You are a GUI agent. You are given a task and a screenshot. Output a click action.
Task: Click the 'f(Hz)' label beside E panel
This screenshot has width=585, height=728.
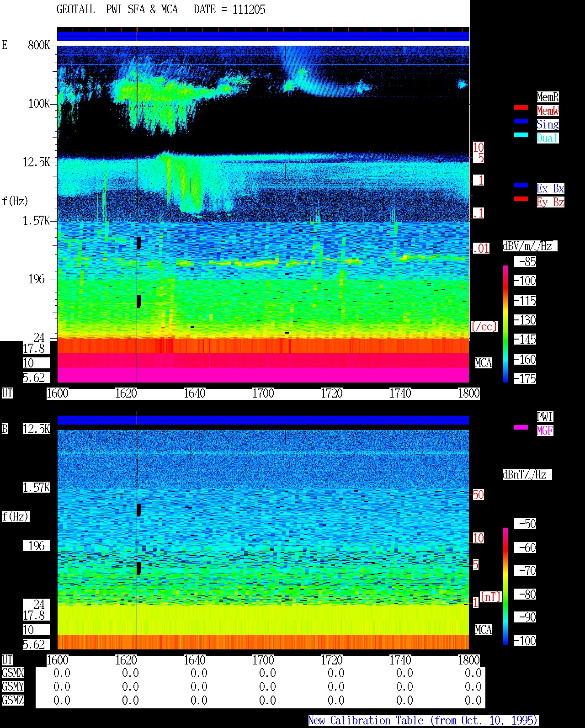click(x=15, y=201)
